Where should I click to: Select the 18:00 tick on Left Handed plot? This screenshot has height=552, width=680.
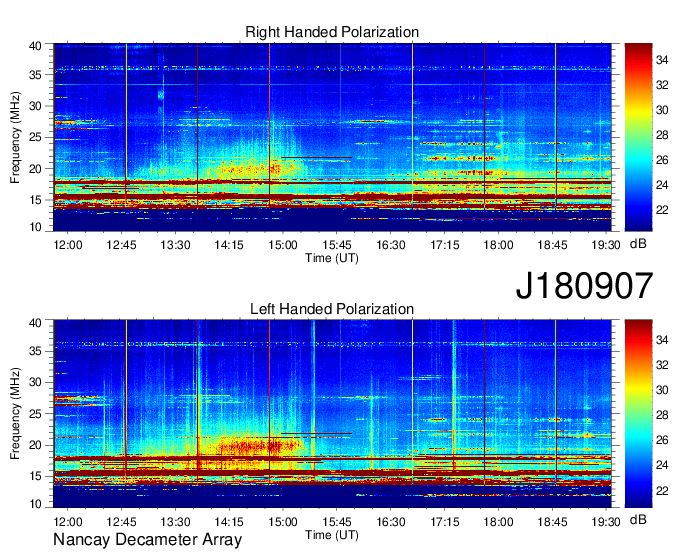(498, 521)
